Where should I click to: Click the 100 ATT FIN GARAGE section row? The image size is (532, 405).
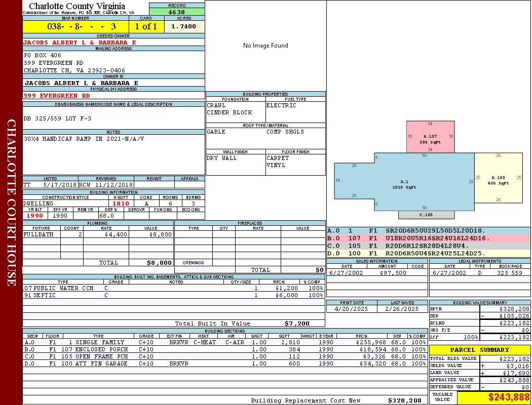click(225, 363)
